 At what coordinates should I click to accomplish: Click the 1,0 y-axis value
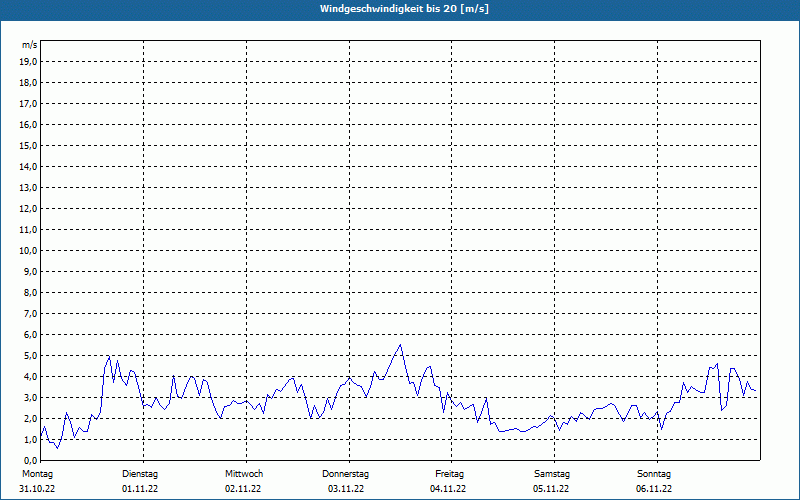[30, 439]
